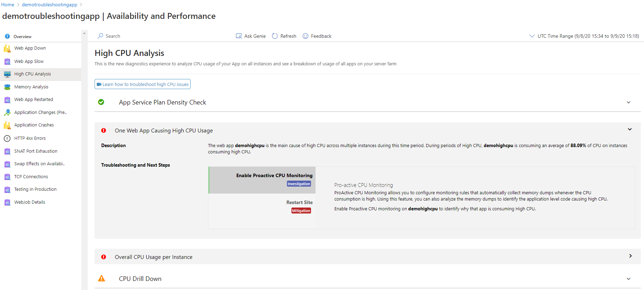Click the search magnifier icon
Screen dimensions: 644x290
[101, 36]
